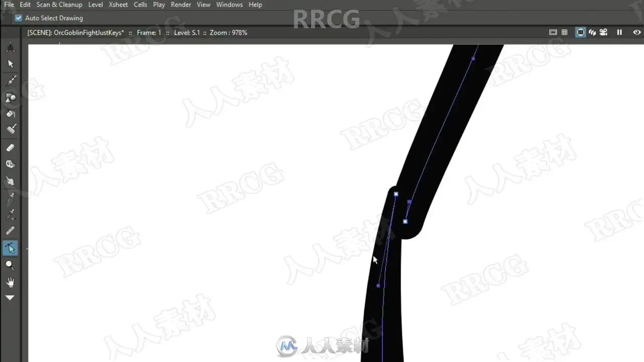Toggle the Preview eye icon
The width and height of the screenshot is (644, 362).
tap(637, 32)
